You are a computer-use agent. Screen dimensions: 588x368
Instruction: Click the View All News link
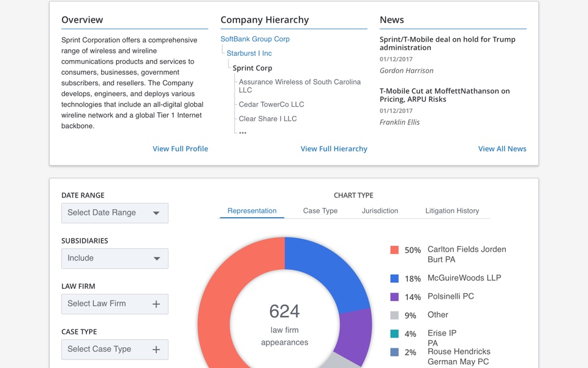502,149
